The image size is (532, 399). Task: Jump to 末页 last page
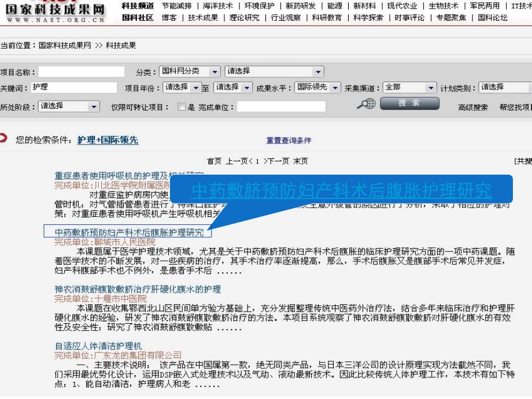(x=300, y=161)
